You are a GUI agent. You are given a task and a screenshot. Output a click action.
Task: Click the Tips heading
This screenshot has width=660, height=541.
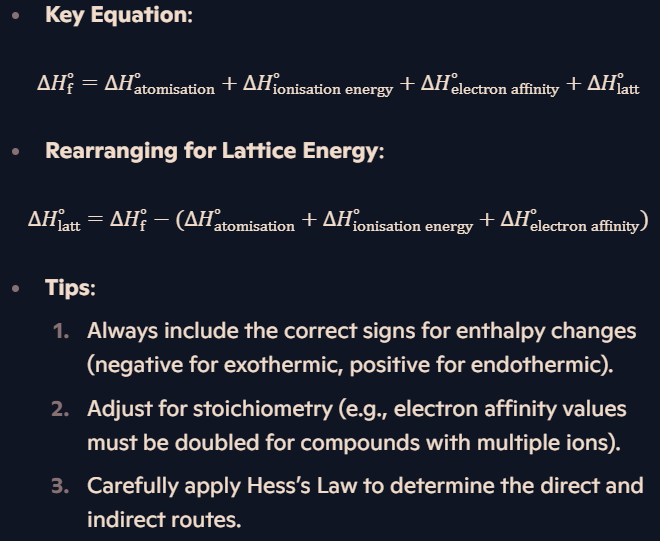(70, 288)
